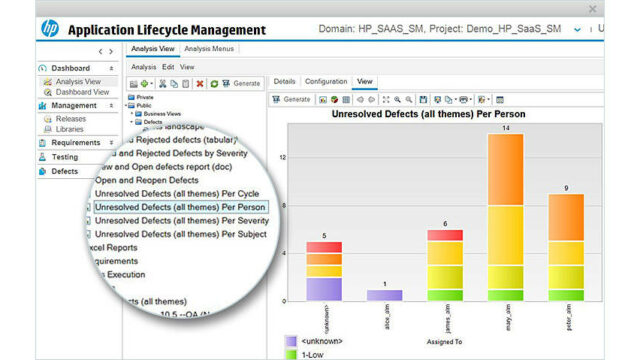Open the Configuration tab

pyautogui.click(x=326, y=81)
